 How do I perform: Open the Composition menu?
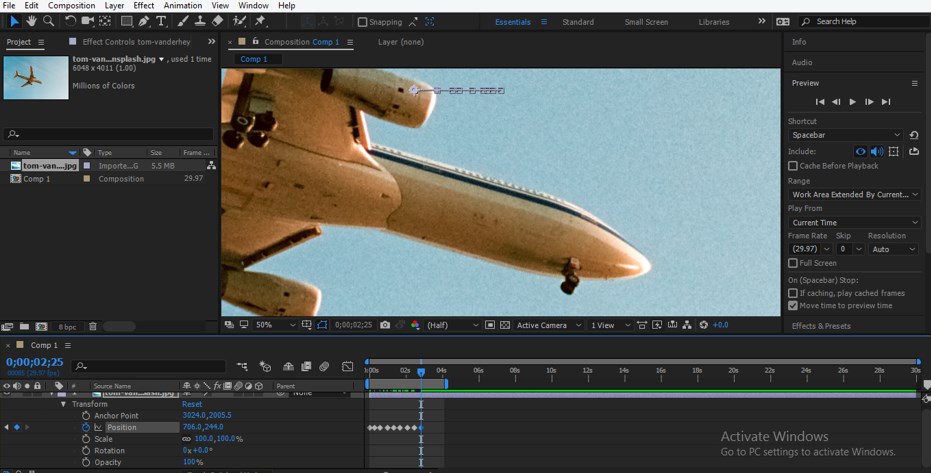(x=71, y=5)
